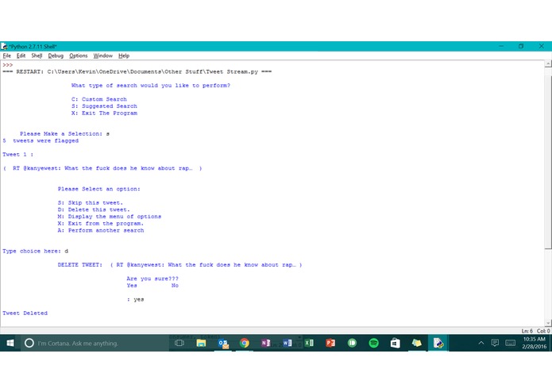The width and height of the screenshot is (552, 392).
Task: Click the 'S: Suggested Search' line
Action: (x=104, y=106)
